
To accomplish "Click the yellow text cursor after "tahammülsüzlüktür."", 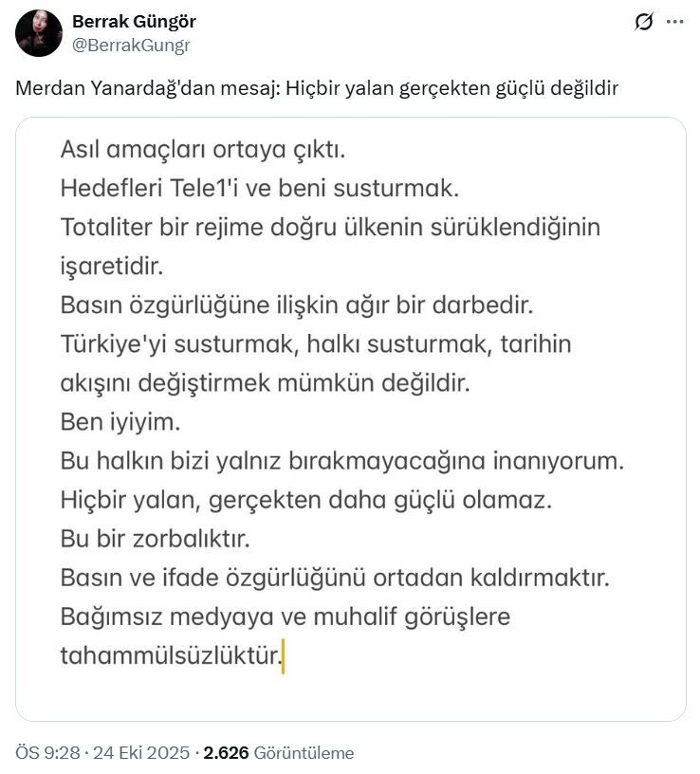I will click(x=283, y=658).
